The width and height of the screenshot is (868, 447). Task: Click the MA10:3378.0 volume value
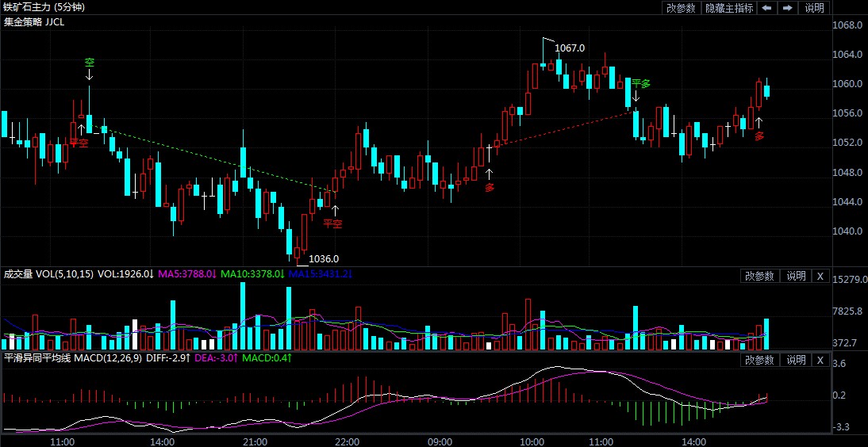tap(252, 274)
